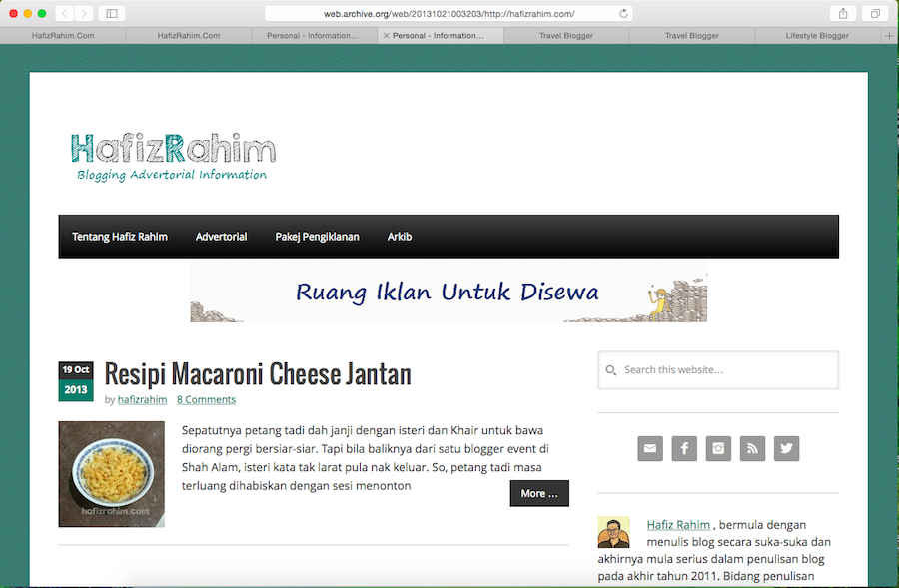Open the Advertorial menu item
The width and height of the screenshot is (899, 588).
point(222,237)
